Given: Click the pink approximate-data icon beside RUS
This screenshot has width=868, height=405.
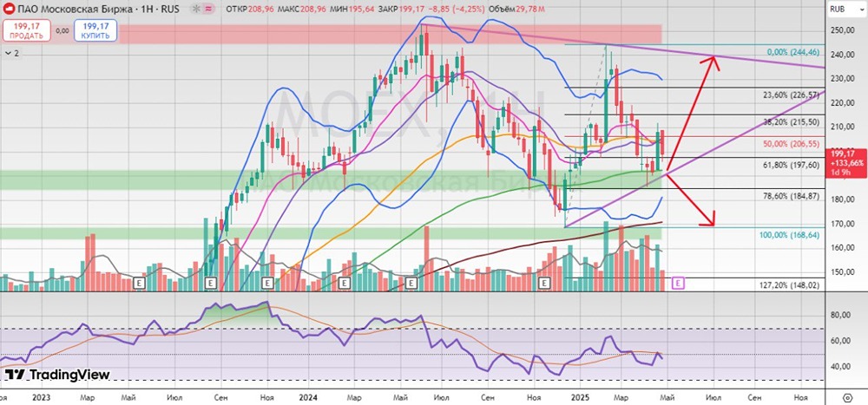Looking at the screenshot, I should (x=208, y=10).
